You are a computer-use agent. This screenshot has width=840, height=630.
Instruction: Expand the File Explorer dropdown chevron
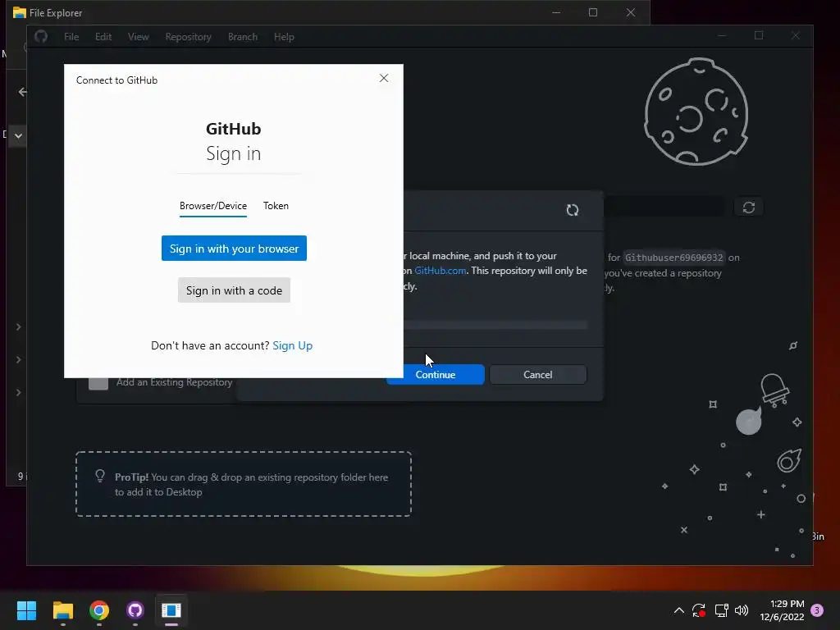[18, 135]
